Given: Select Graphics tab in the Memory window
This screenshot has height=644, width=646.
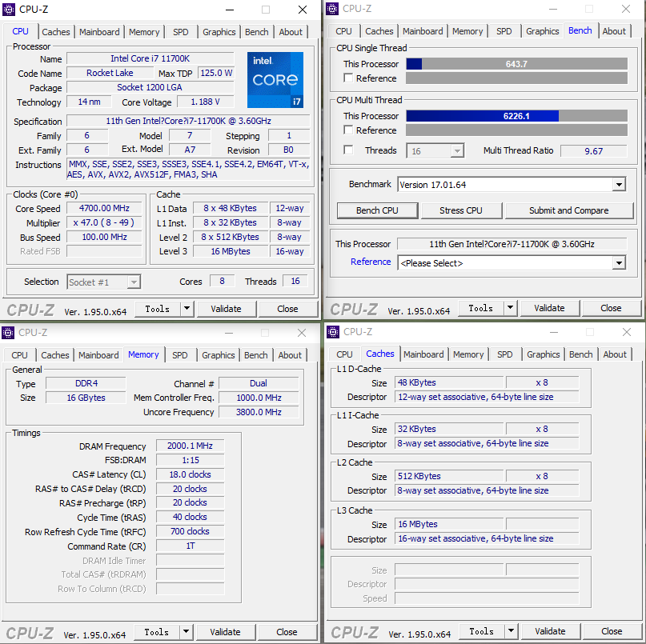Looking at the screenshot, I should pyautogui.click(x=218, y=355).
